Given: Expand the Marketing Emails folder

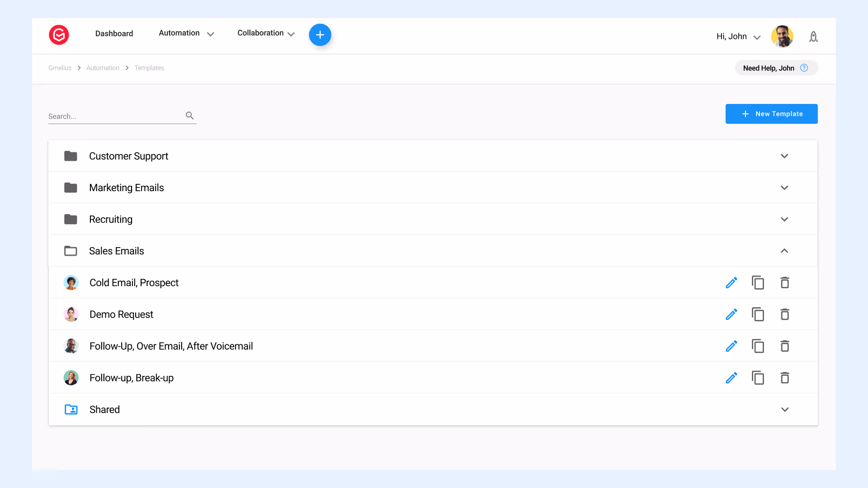Looking at the screenshot, I should pos(784,188).
